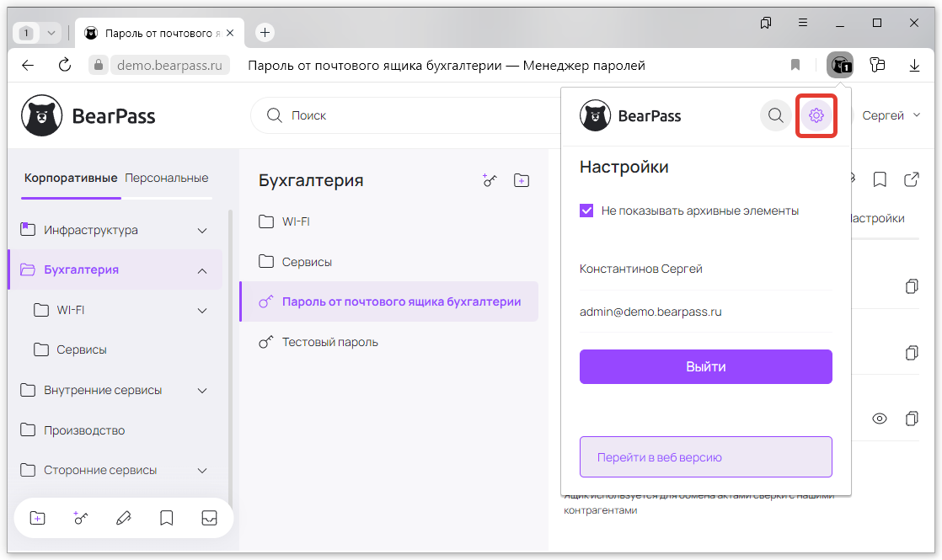
Task: Click the search magnifier in extension popup
Action: point(775,116)
